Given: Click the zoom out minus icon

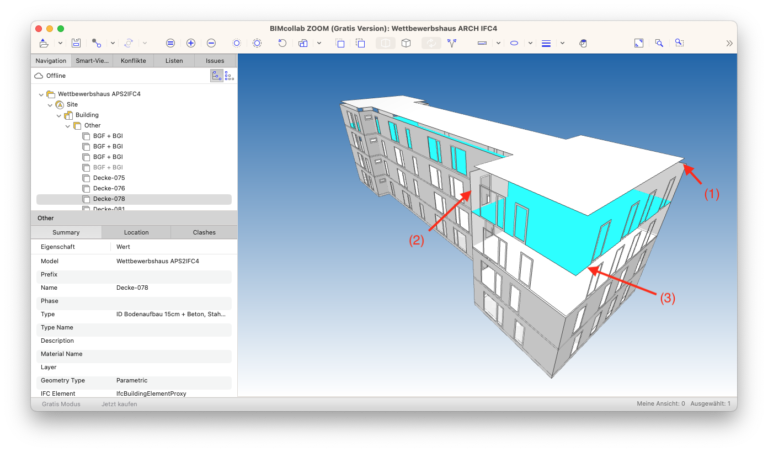Looking at the screenshot, I should (x=211, y=43).
